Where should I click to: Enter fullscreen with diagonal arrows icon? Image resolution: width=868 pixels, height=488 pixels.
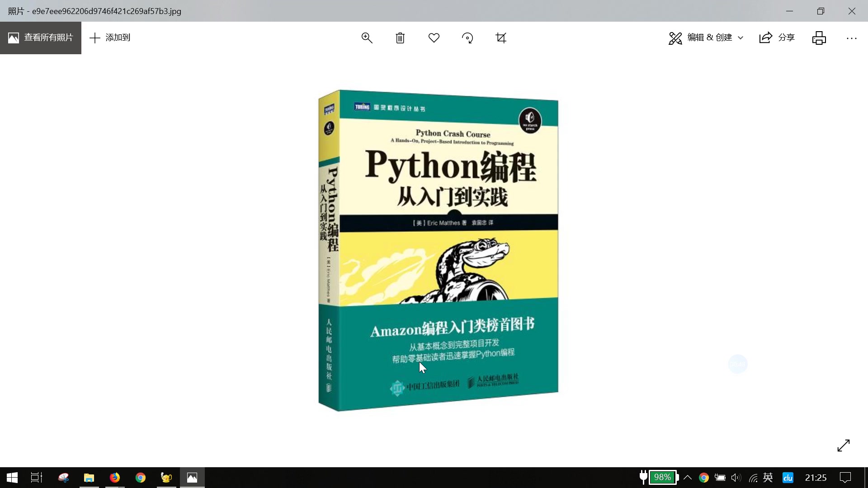coord(844,446)
